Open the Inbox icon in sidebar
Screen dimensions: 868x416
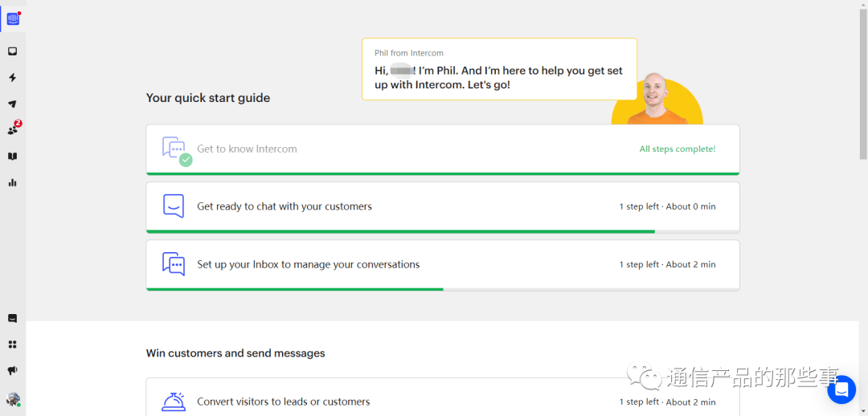[x=12, y=51]
